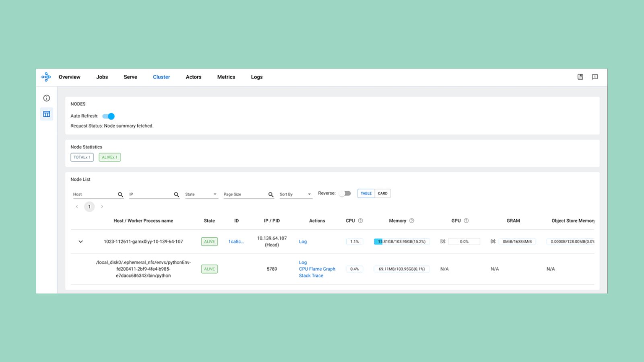Open Stack Trace link

click(x=311, y=276)
